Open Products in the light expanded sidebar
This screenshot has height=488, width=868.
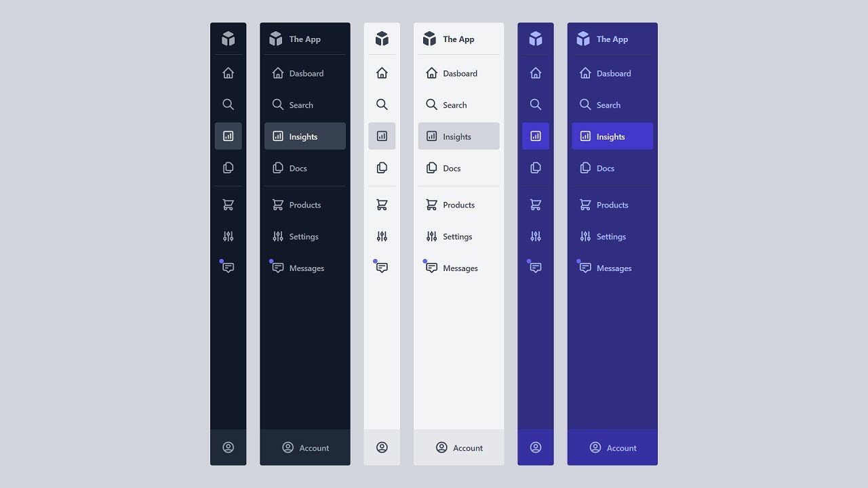(459, 205)
